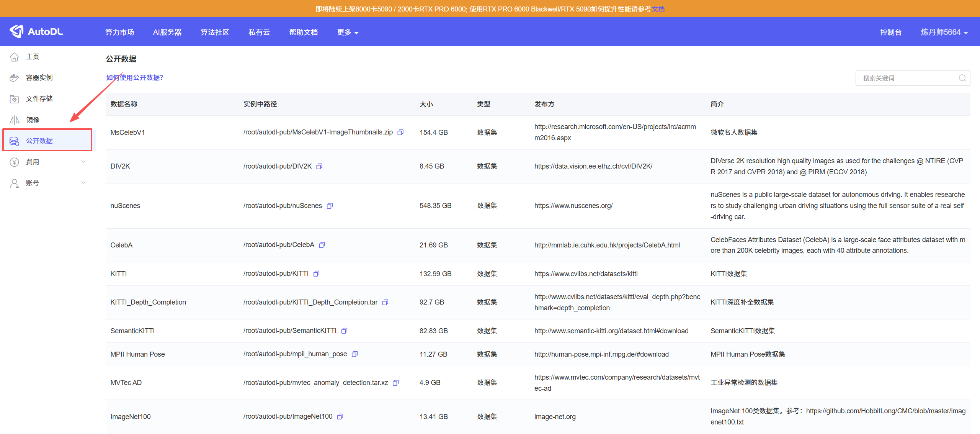Copy the MsCelebV1-ImageThumbnails.zip path
The width and height of the screenshot is (980, 434).
400,132
